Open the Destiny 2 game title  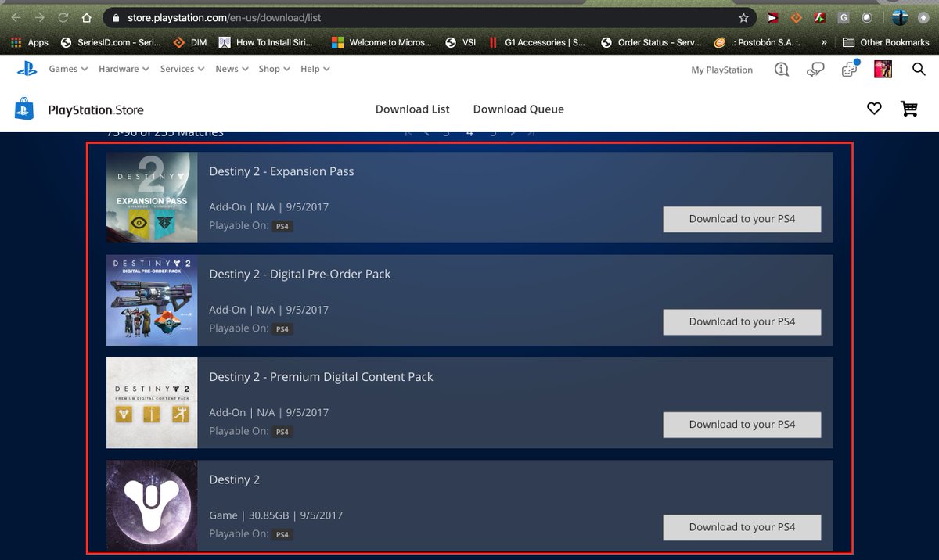coord(235,479)
